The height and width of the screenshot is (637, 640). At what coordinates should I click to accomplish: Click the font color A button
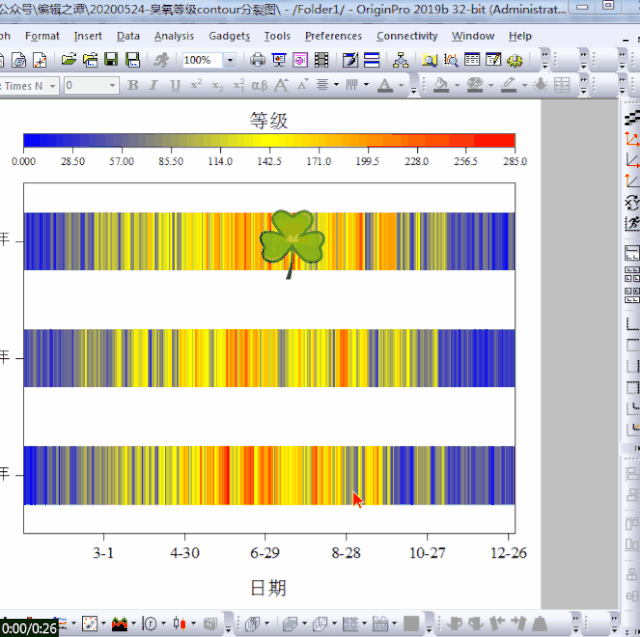pyautogui.click(x=385, y=86)
